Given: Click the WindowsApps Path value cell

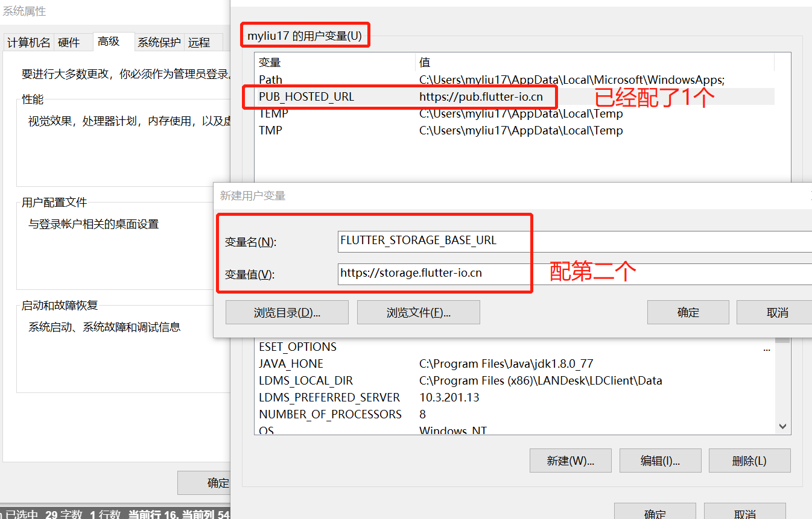Looking at the screenshot, I should tap(571, 80).
